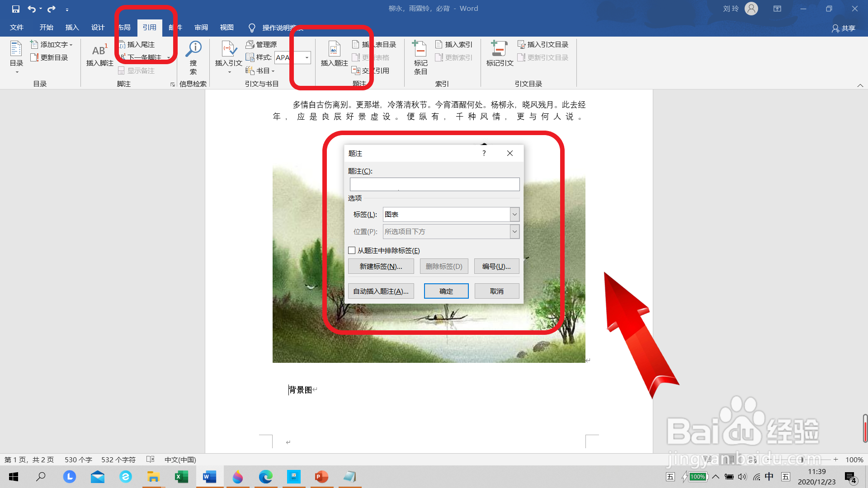Open the notification center icon
The height and width of the screenshot is (488, 868).
coord(851,477)
